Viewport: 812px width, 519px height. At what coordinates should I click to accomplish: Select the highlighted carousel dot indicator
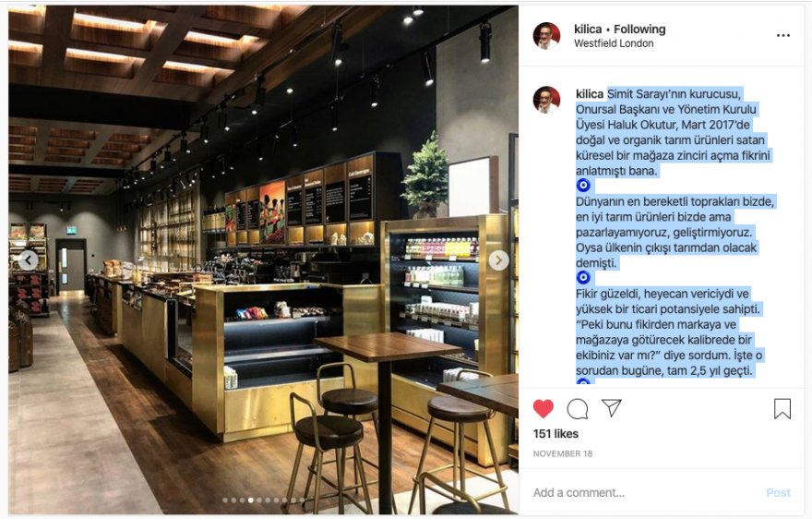[251, 501]
